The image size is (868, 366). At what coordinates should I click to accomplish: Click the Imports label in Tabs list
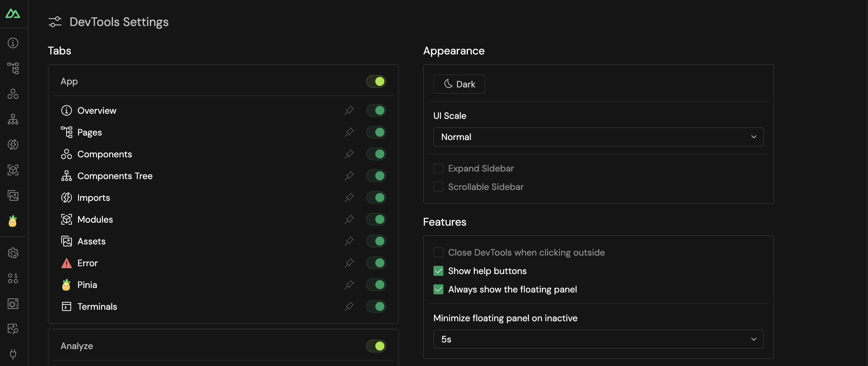(94, 198)
